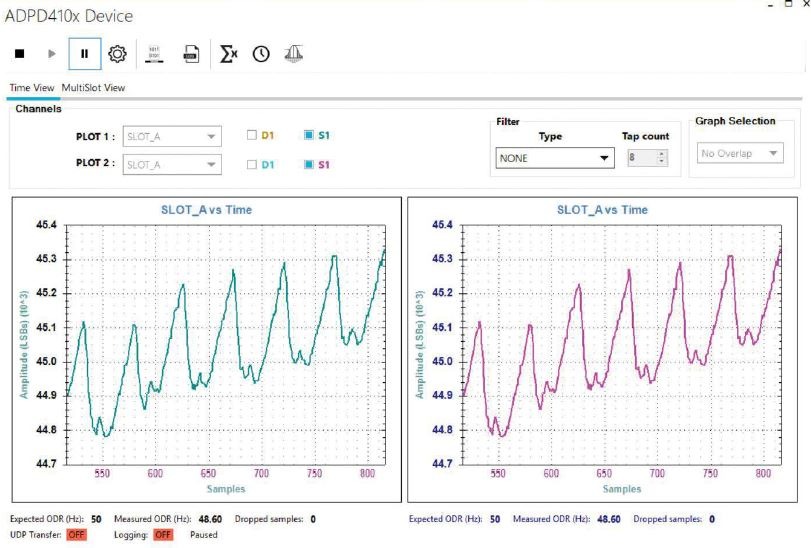Enable the D1 checkbox for PLOT 2

252,164
